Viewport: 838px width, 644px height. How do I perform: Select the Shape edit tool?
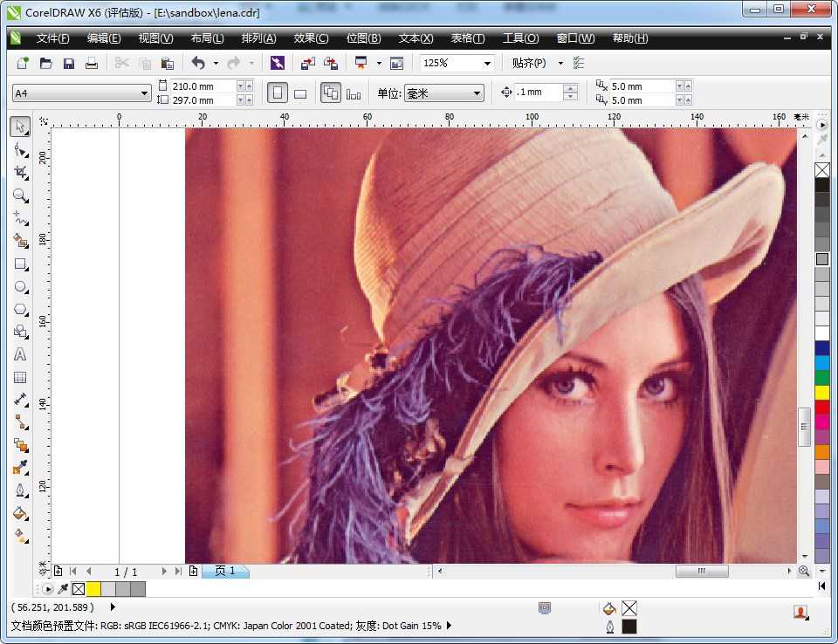[x=20, y=150]
